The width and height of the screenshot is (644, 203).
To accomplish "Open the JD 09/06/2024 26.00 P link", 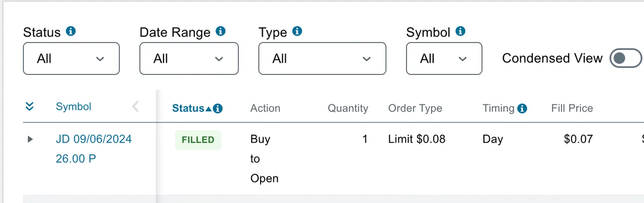I will click(x=94, y=149).
